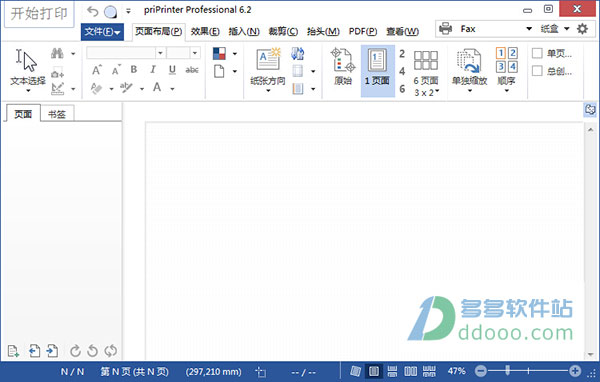Click the 6 页面 3 x 2 grid layout
600x382 pixels.
pyautogui.click(x=426, y=73)
